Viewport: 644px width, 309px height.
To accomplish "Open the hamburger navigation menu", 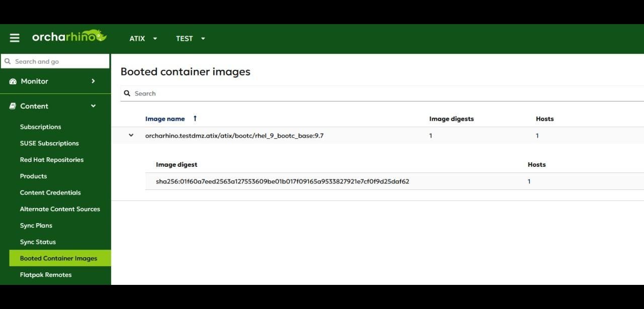I will 15,38.
